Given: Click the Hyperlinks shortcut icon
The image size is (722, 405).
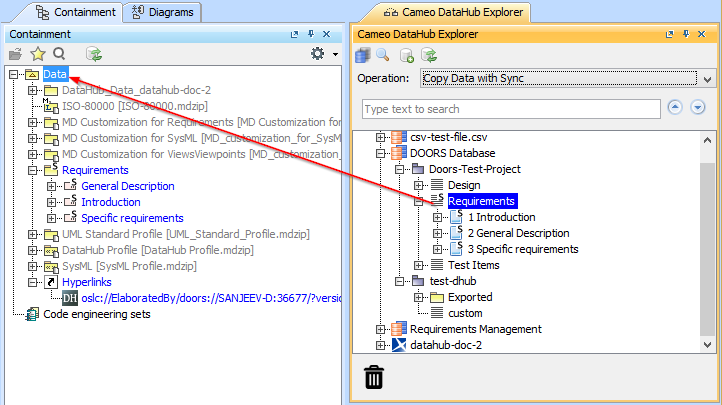Looking at the screenshot, I should click(51, 282).
